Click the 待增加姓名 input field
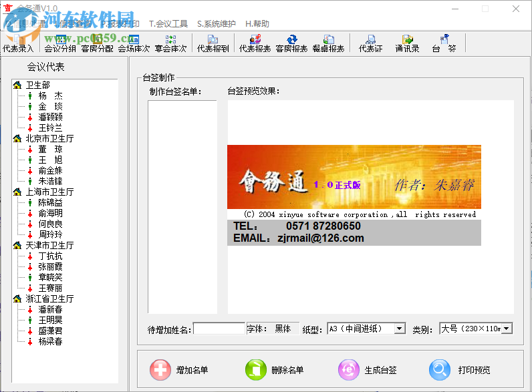The height and width of the screenshot is (392, 532). pyautogui.click(x=219, y=329)
